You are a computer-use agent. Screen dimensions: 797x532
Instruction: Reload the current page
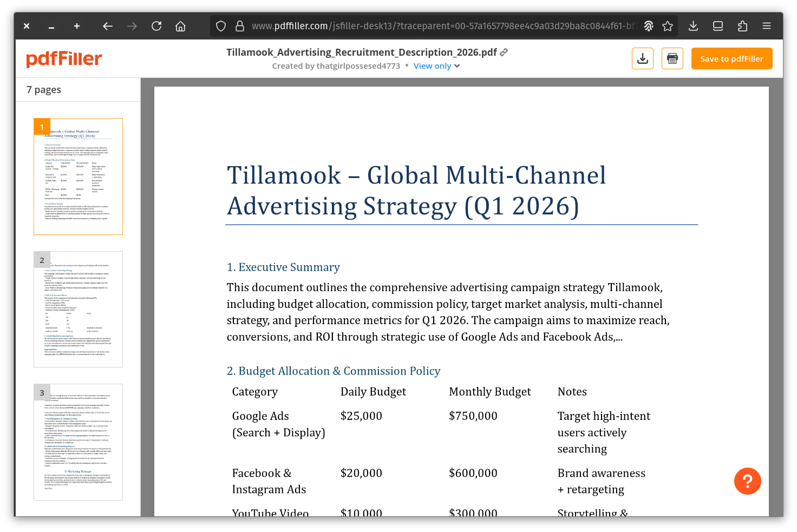pyautogui.click(x=156, y=26)
